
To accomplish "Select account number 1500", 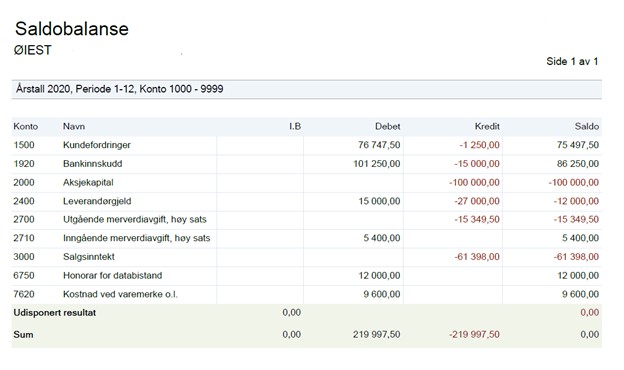I will pyautogui.click(x=24, y=145).
